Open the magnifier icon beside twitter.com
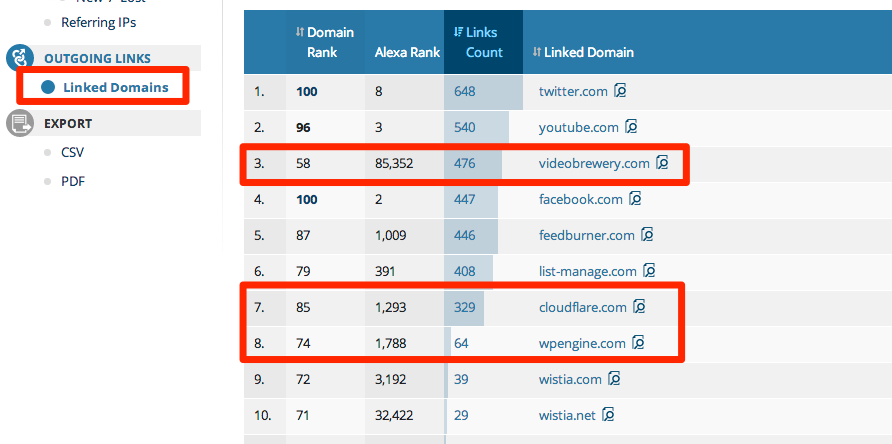The width and height of the screenshot is (892, 444). (x=620, y=91)
